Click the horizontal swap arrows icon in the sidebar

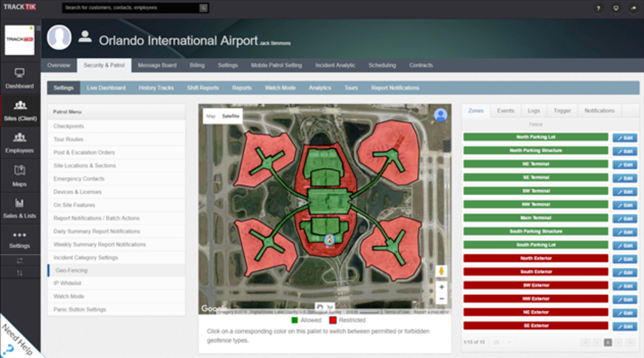[x=20, y=260]
